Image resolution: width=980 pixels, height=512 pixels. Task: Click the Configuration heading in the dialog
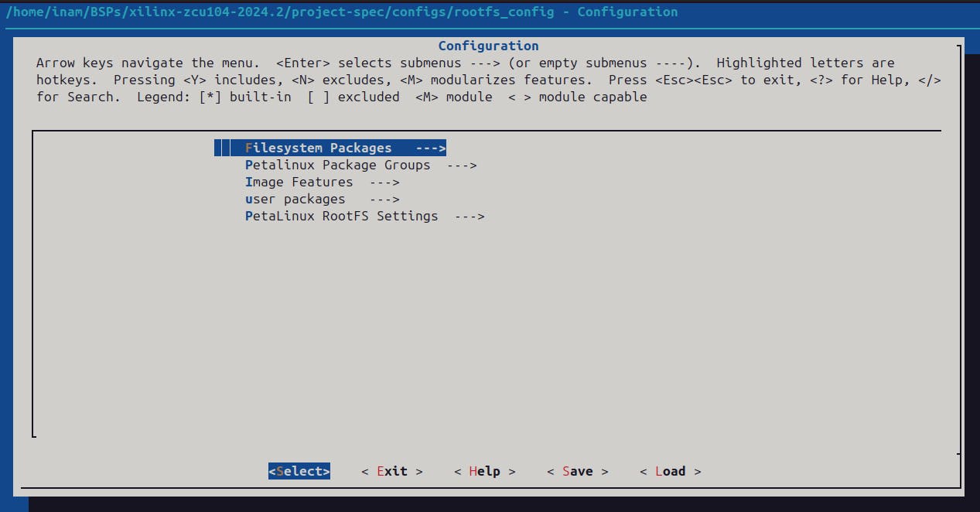[488, 46]
